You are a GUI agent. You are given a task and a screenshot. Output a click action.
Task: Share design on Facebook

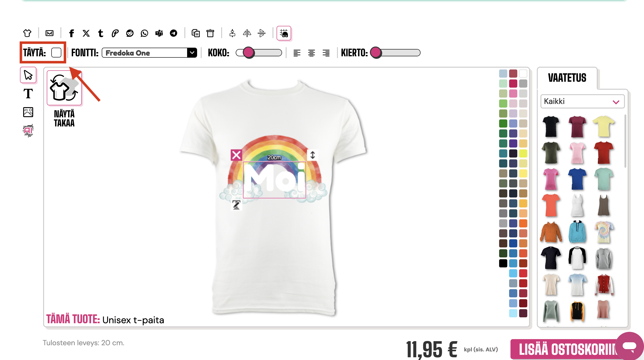click(72, 33)
